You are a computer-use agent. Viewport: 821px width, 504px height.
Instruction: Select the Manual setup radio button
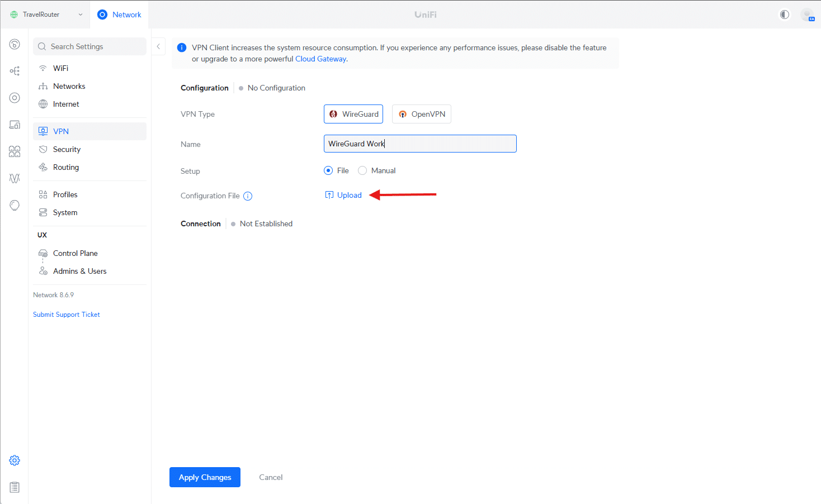(x=362, y=170)
